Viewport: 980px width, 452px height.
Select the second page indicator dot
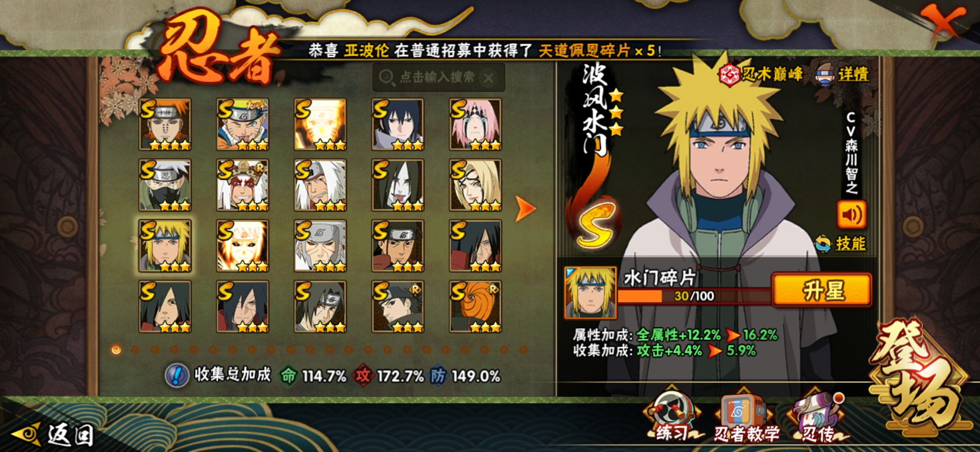pyautogui.click(x=135, y=349)
